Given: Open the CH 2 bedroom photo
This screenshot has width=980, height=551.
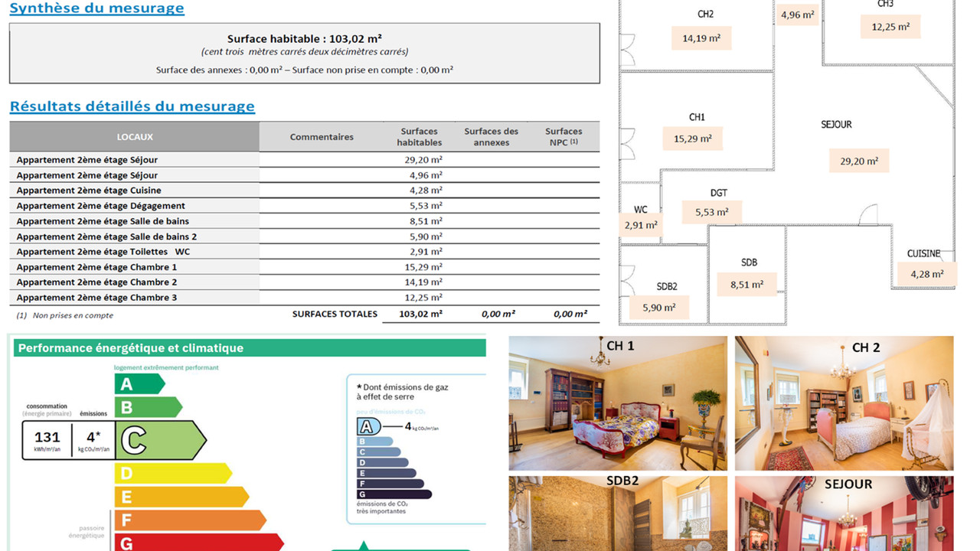Looking at the screenshot, I should point(844,403).
